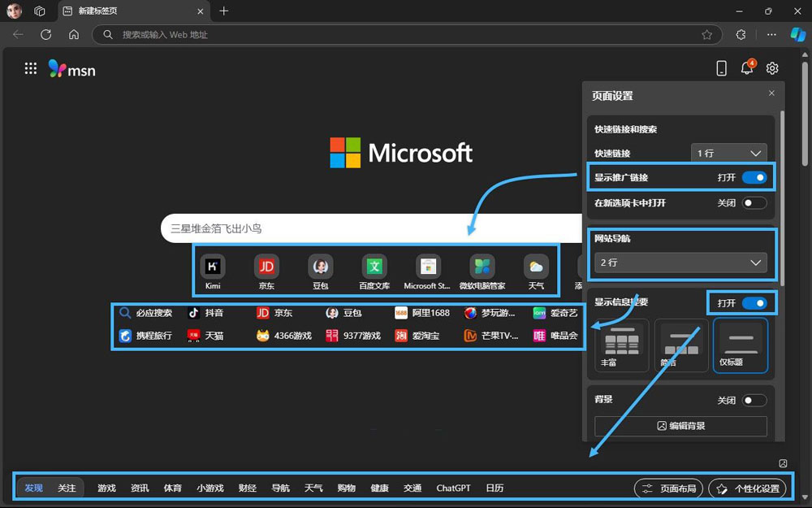
Task: Open the 芒果TV navigation link
Action: point(491,336)
